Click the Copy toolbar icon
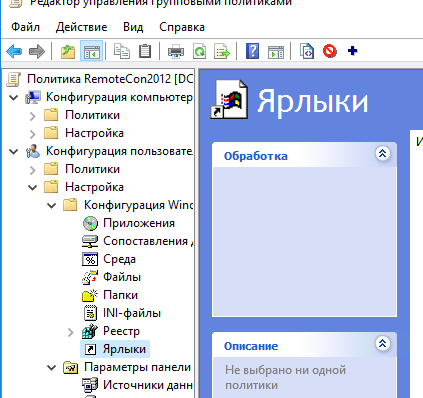The image size is (423, 398). click(x=122, y=51)
